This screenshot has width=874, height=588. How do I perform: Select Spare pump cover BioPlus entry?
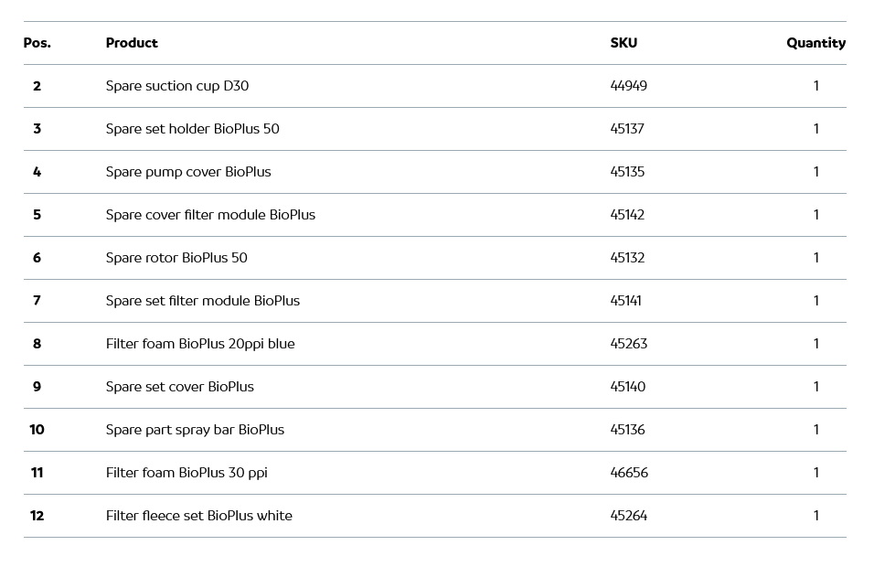(188, 172)
